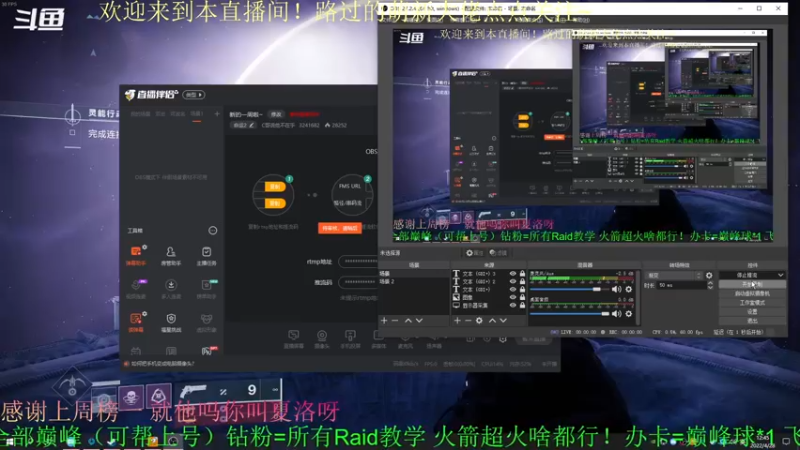Open source properties gear under the Sources list
The image size is (800, 450).
click(479, 320)
